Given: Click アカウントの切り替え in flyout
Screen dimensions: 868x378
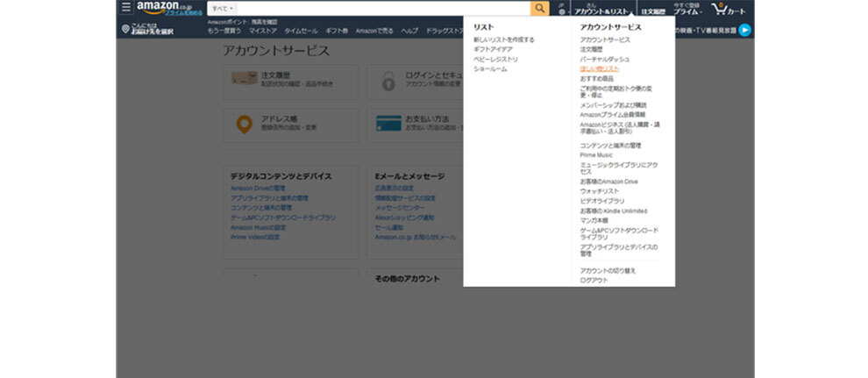Looking at the screenshot, I should tap(608, 271).
